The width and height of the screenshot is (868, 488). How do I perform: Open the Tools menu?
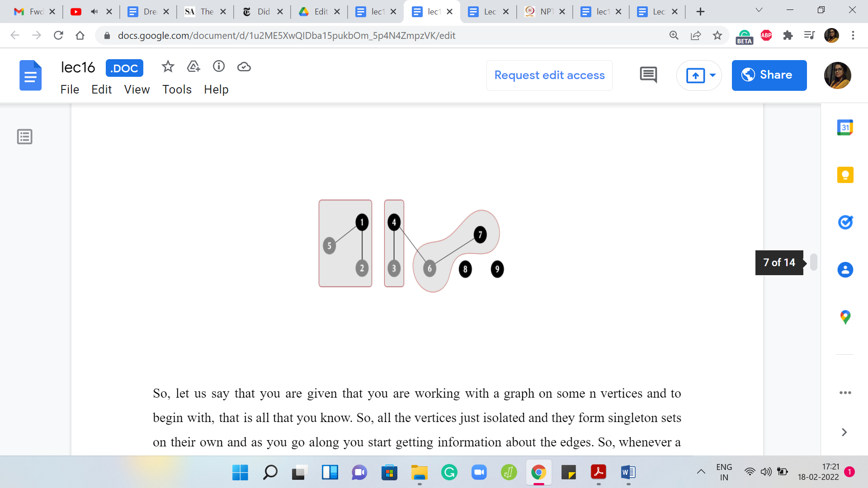coord(177,89)
